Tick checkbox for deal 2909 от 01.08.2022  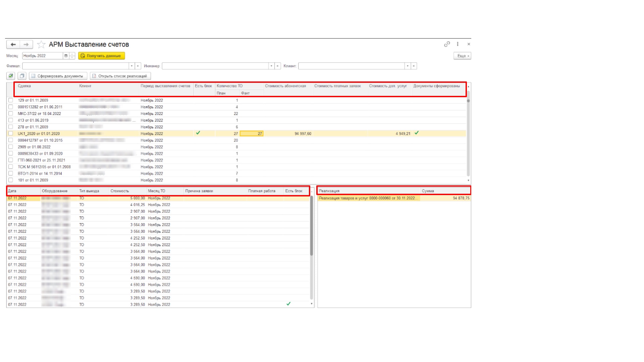(x=11, y=147)
